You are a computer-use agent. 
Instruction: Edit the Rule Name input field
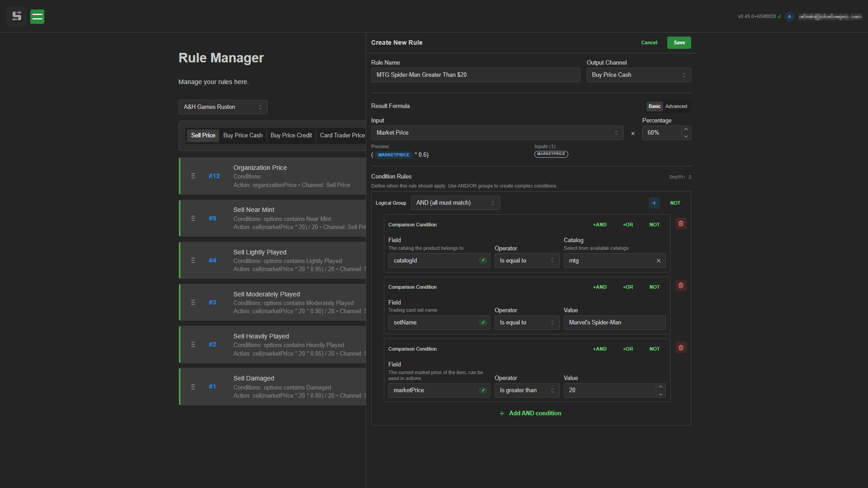(x=475, y=75)
